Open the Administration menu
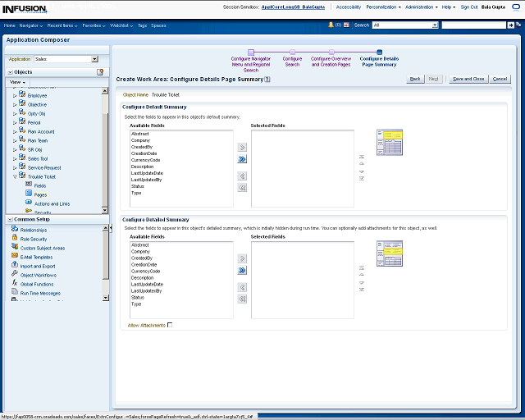The height and width of the screenshot is (420, 525). point(421,7)
